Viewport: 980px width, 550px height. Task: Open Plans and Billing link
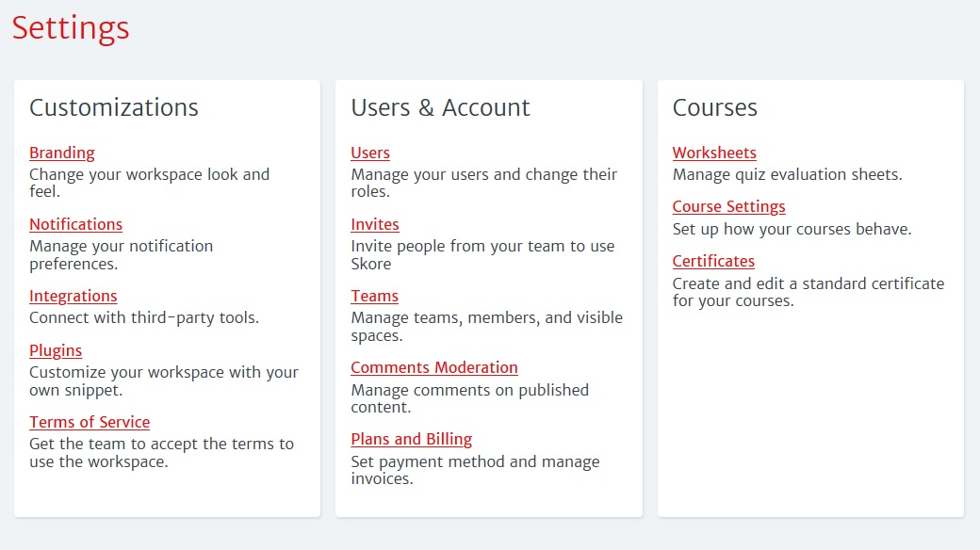point(411,440)
